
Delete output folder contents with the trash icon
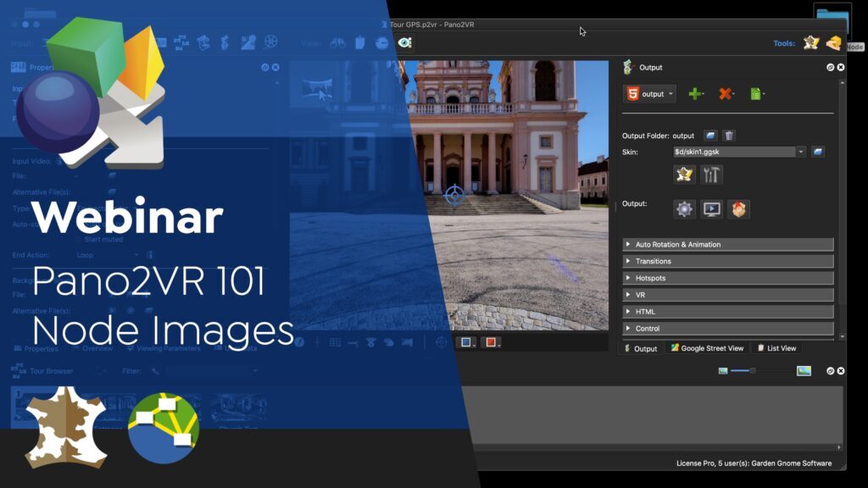tap(729, 136)
